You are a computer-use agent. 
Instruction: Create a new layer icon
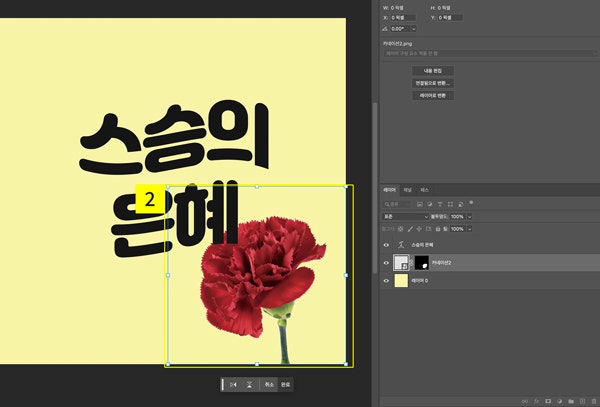582,401
